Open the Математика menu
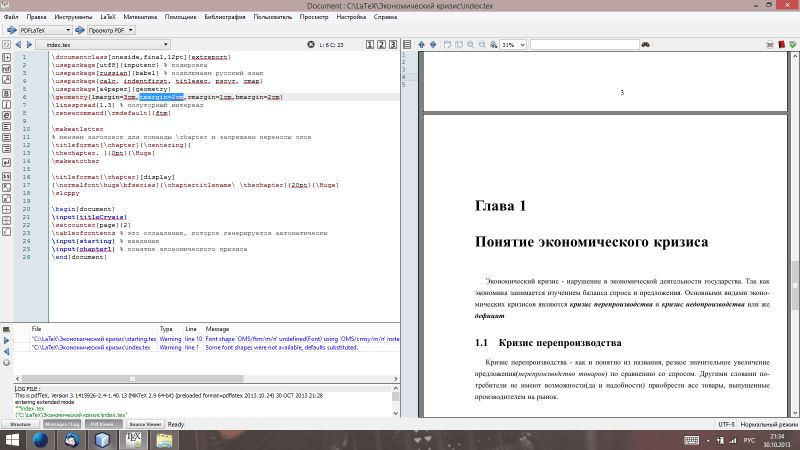 (x=140, y=17)
